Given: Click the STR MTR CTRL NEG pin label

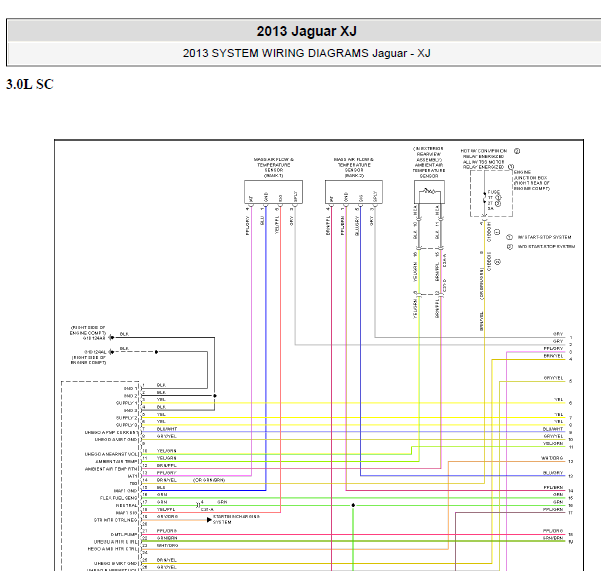Looking at the screenshot, I should click(115, 520).
